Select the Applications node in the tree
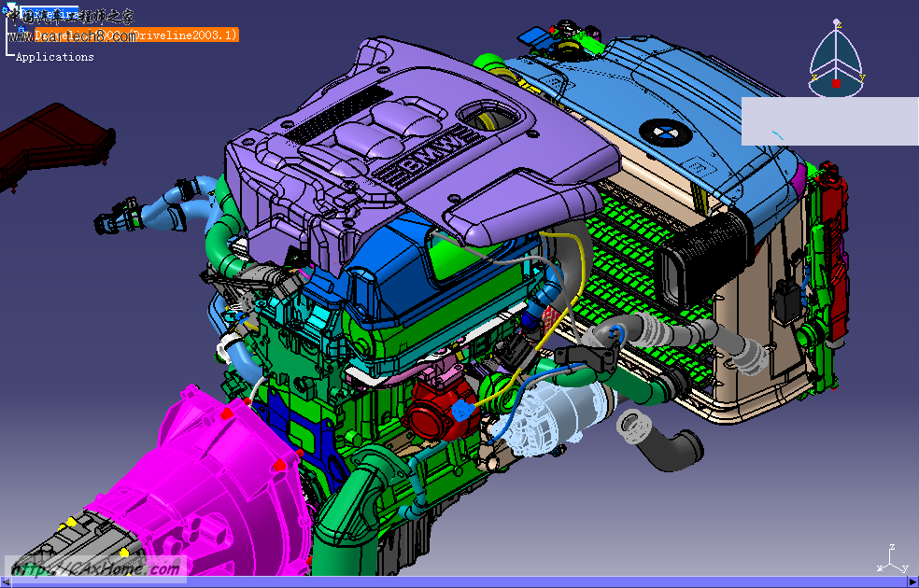919x588 pixels. pyautogui.click(x=54, y=57)
